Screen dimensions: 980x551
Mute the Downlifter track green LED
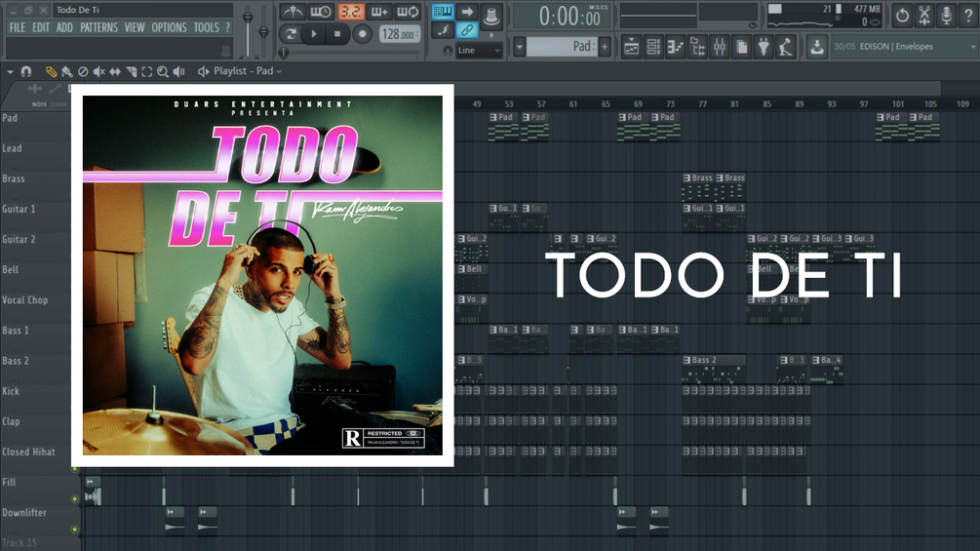click(x=75, y=530)
